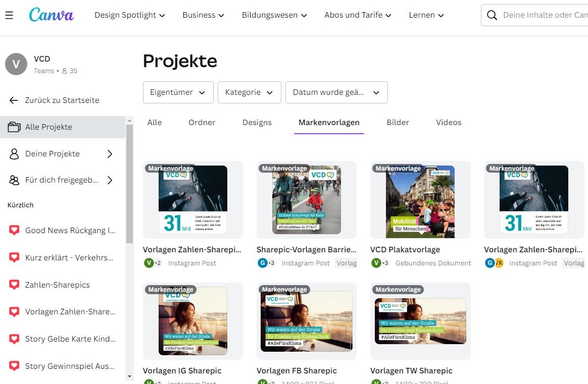Open the Story Gelbe Karte recent design
Image resolution: width=588 pixels, height=384 pixels.
point(70,339)
